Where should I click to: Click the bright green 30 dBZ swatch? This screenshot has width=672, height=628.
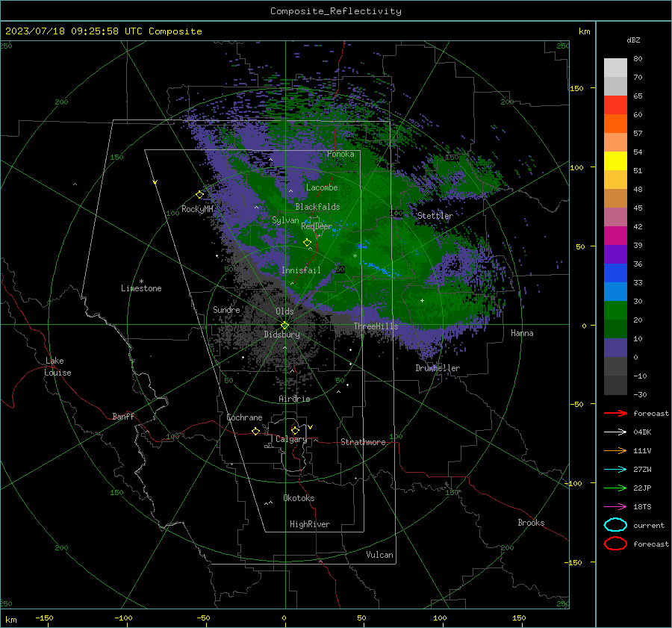tap(615, 310)
